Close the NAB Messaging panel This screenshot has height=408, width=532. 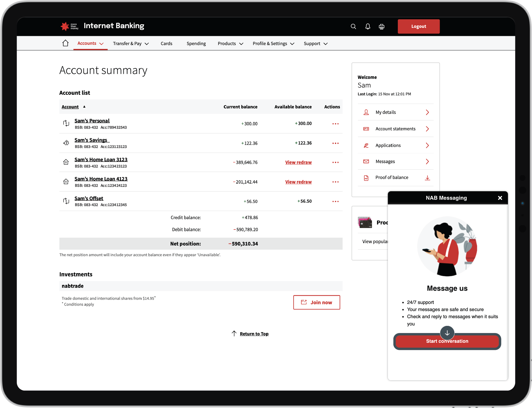pos(500,198)
